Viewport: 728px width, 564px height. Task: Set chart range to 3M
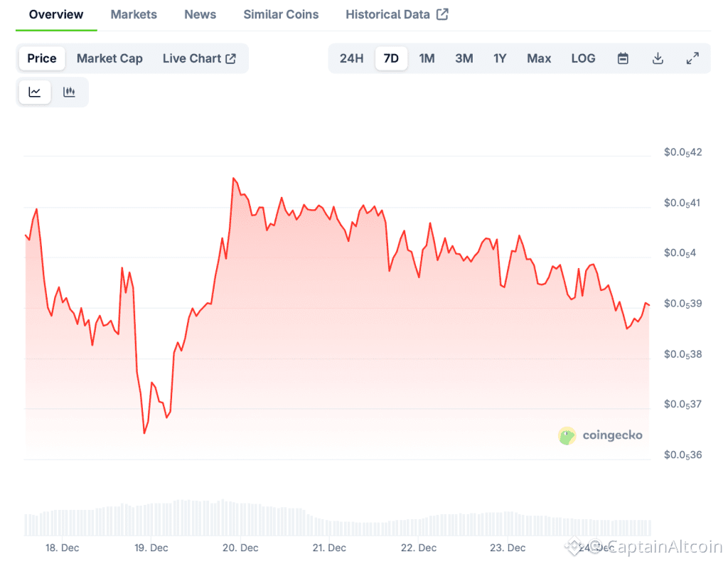click(464, 58)
